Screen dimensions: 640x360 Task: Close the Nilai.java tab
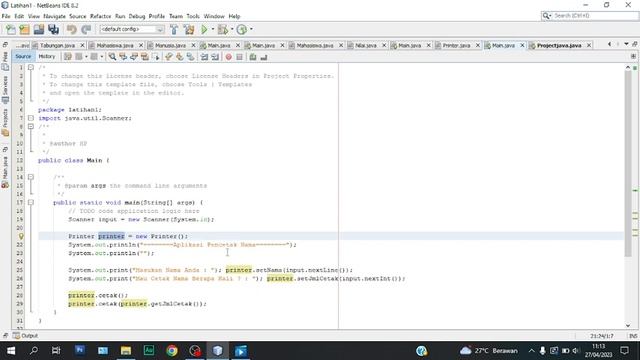pos(384,45)
